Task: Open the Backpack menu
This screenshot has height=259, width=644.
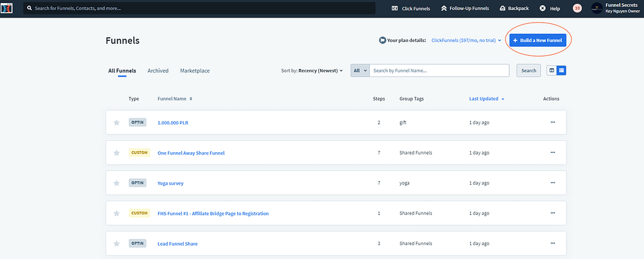Action: pos(514,8)
